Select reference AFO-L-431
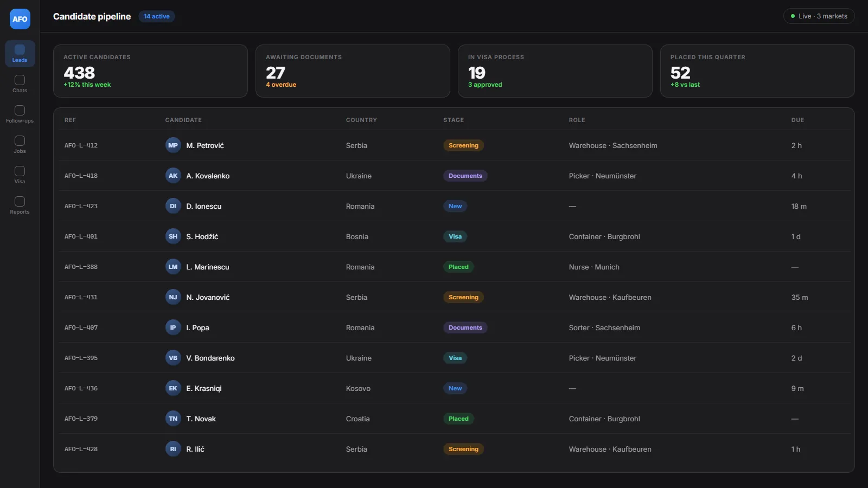This screenshot has width=868, height=488. pyautogui.click(x=81, y=297)
